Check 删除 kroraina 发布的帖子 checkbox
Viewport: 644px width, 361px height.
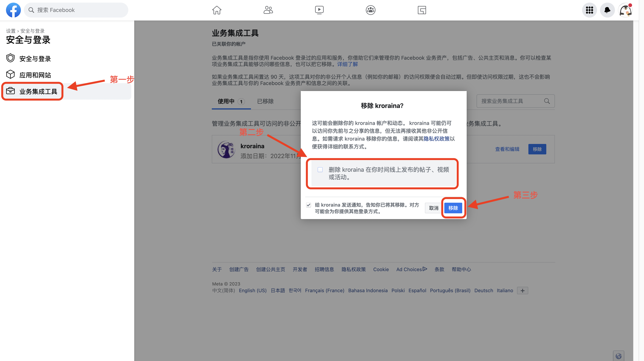coord(320,170)
